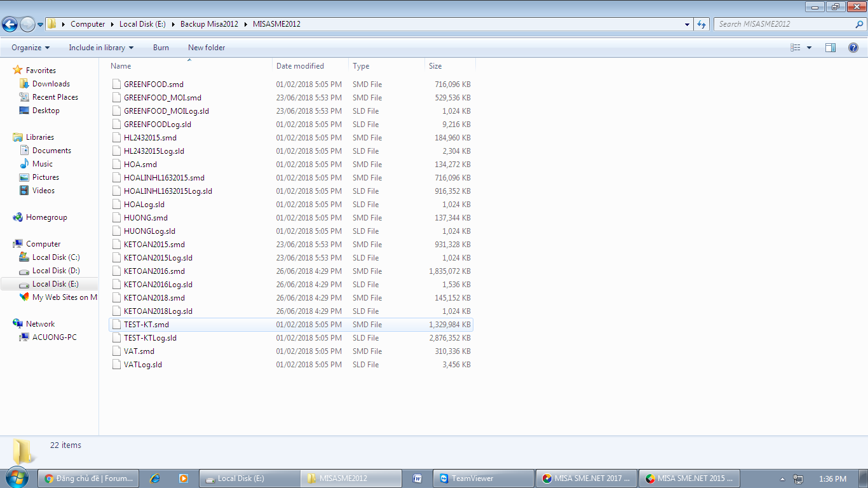The height and width of the screenshot is (488, 868).
Task: Click the New folder button
Action: click(207, 48)
